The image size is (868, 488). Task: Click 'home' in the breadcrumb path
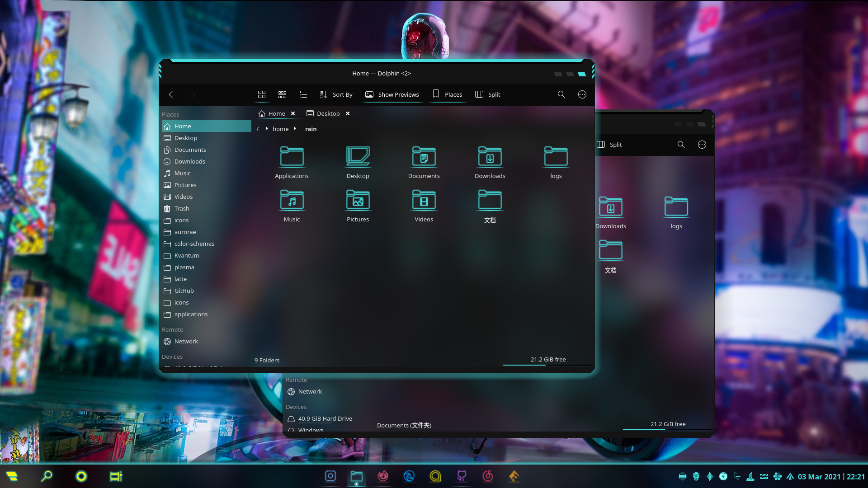pos(280,129)
